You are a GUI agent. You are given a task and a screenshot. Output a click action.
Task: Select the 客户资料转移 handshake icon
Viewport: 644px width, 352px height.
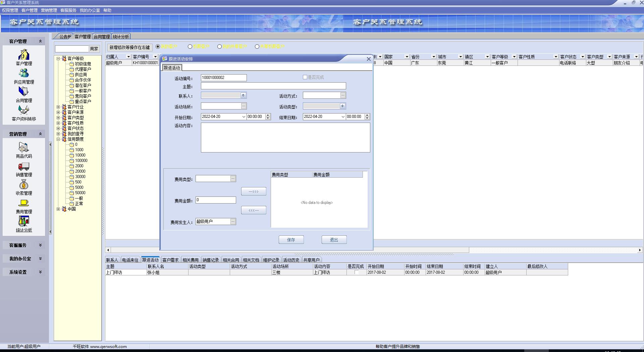click(x=23, y=111)
